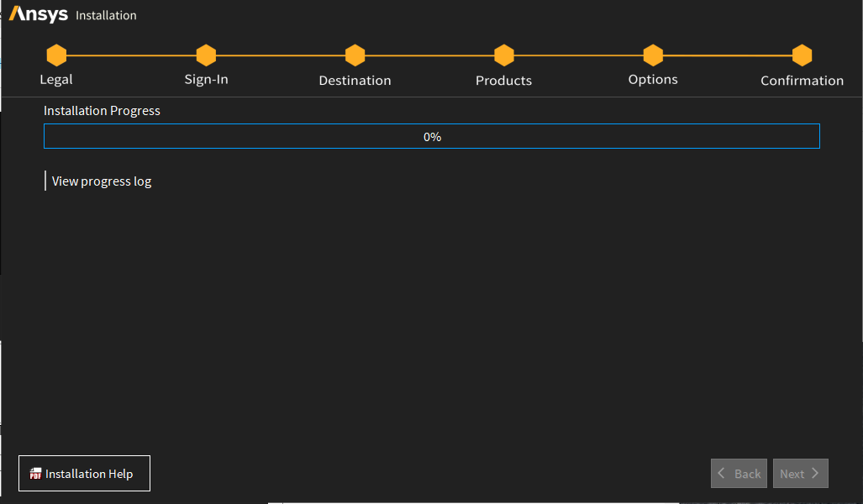Click the Legal step hexagon icon
Screen dimensions: 863x504
click(x=56, y=55)
